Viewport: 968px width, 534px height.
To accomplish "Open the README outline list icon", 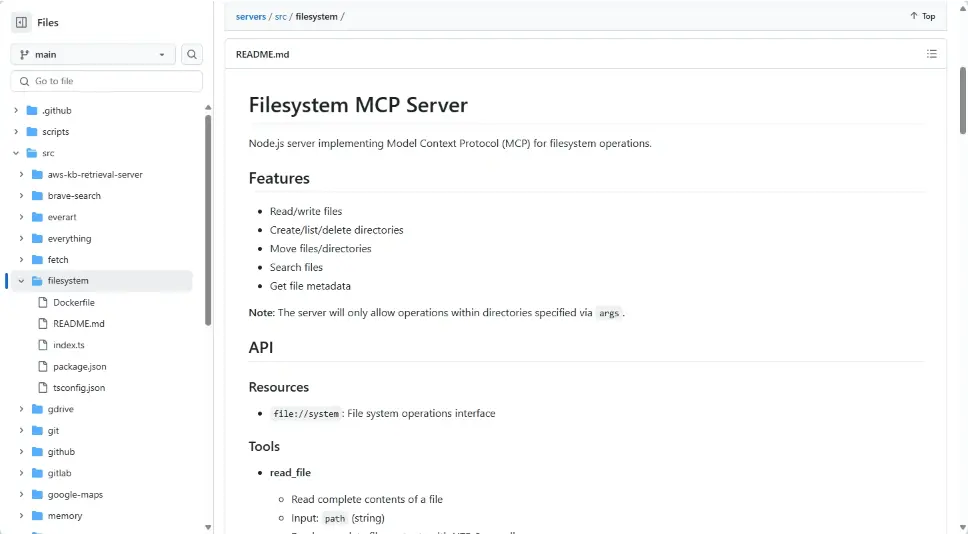I will point(931,54).
